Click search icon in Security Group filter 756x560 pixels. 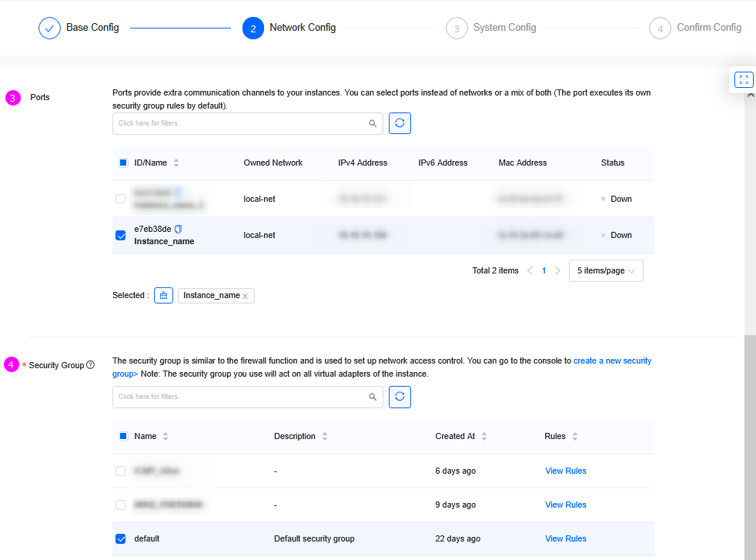pyautogui.click(x=373, y=397)
